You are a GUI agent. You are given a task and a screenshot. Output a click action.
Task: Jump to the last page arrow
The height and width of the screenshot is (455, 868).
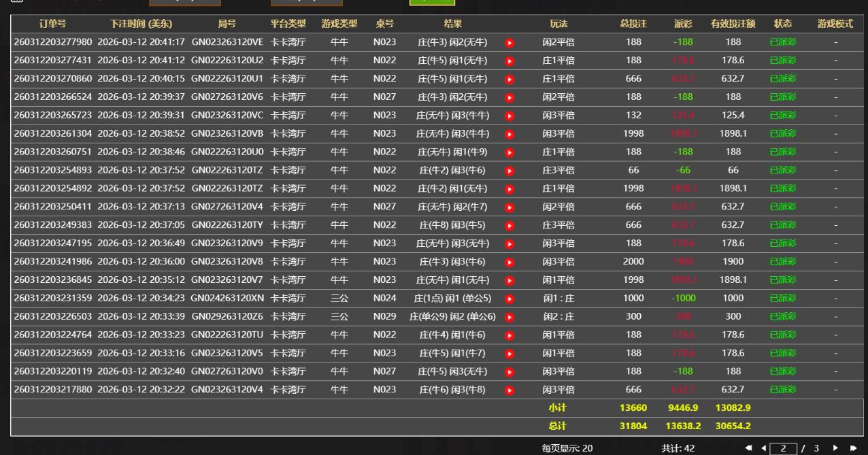click(x=852, y=448)
